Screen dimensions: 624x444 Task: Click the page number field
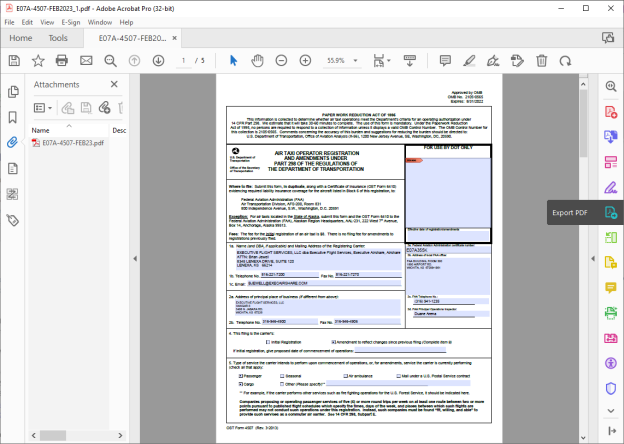tap(183, 60)
